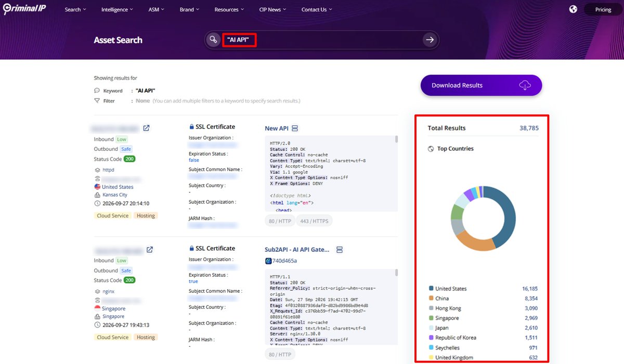Screen dimensions: 624x364
Task: Click the favicon icon next to 740d465a
Action: 268,261
